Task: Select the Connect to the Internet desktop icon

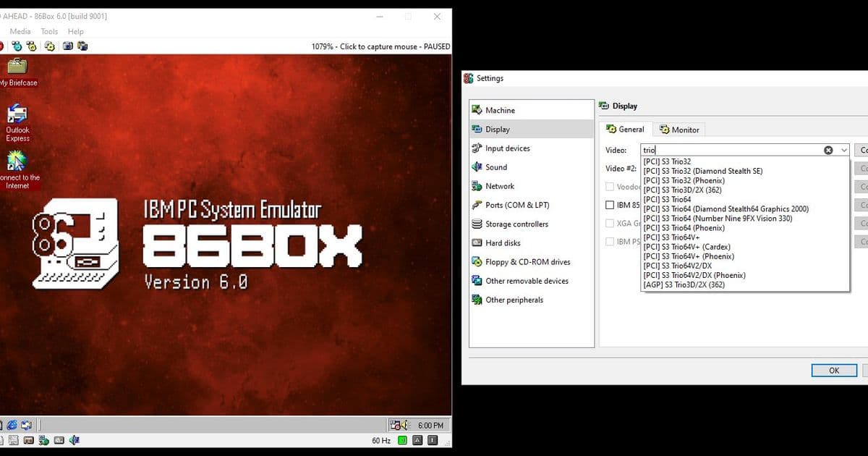Action: 17,170
